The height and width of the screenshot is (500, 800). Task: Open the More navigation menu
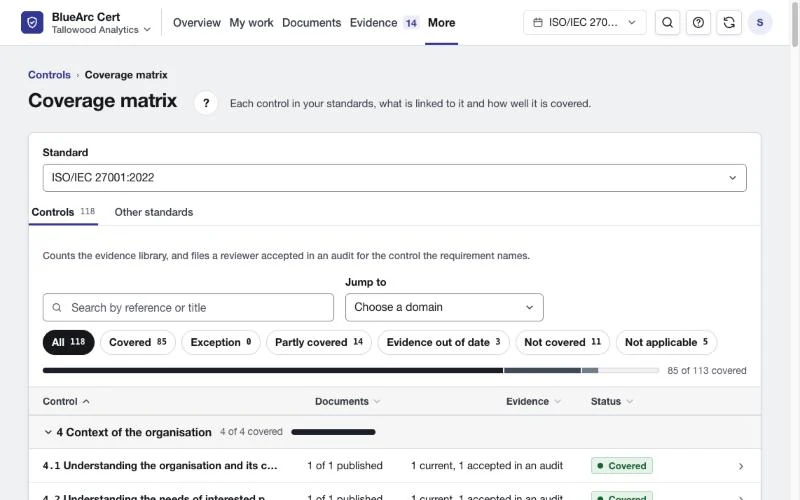pos(441,22)
